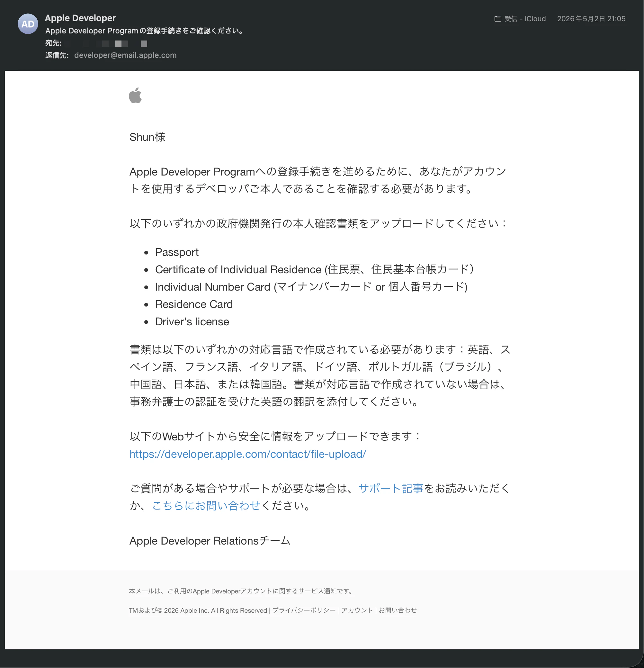Screen dimensions: 644x668
Task: Open the developer.apple.com file-upload link
Action: (248, 454)
